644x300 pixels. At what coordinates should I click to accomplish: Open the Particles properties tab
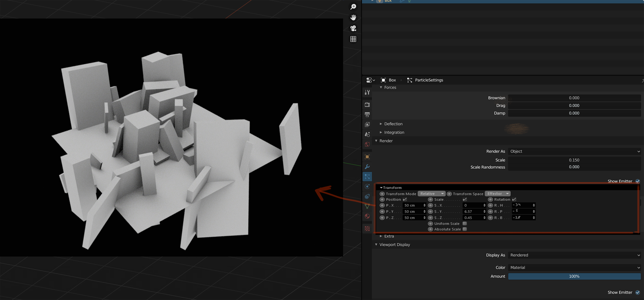[x=367, y=177]
